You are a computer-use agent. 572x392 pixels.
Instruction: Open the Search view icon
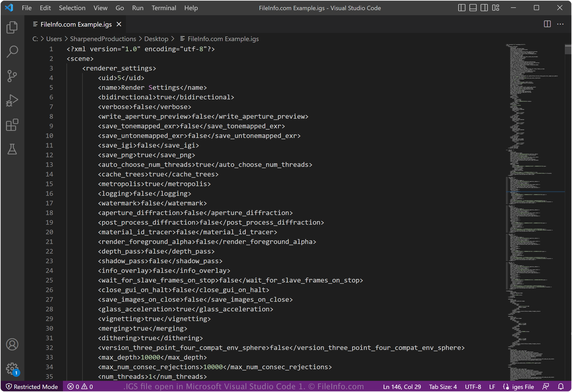tap(12, 51)
